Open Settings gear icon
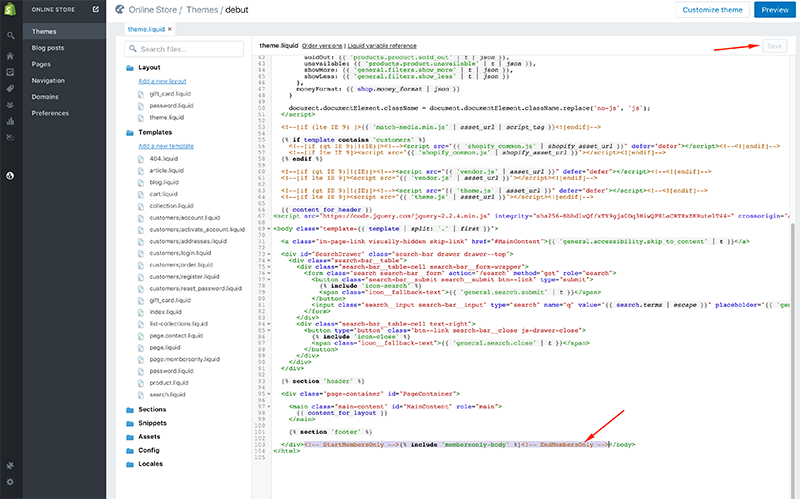The image size is (800, 499). [10, 482]
